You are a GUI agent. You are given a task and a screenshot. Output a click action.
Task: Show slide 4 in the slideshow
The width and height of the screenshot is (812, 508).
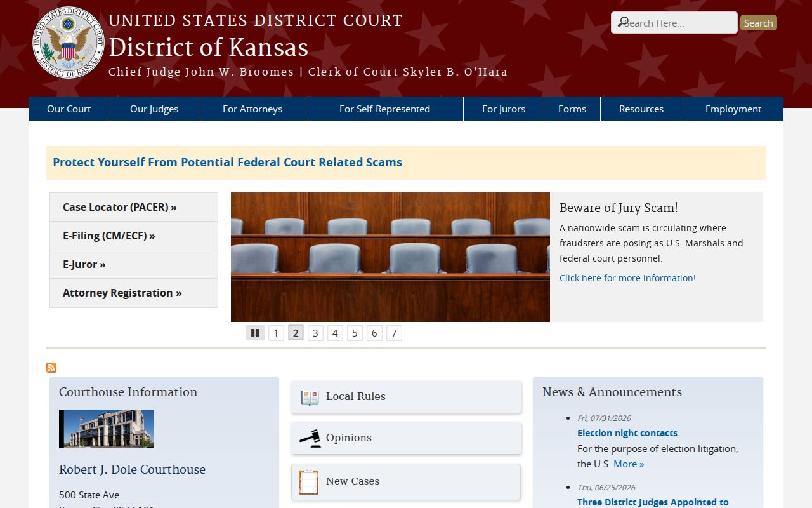tap(335, 333)
